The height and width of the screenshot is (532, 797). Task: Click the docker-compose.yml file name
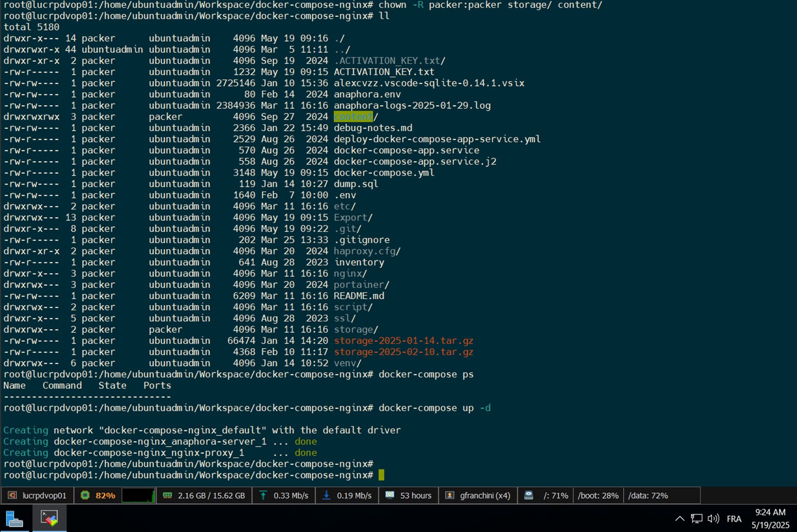coord(384,173)
